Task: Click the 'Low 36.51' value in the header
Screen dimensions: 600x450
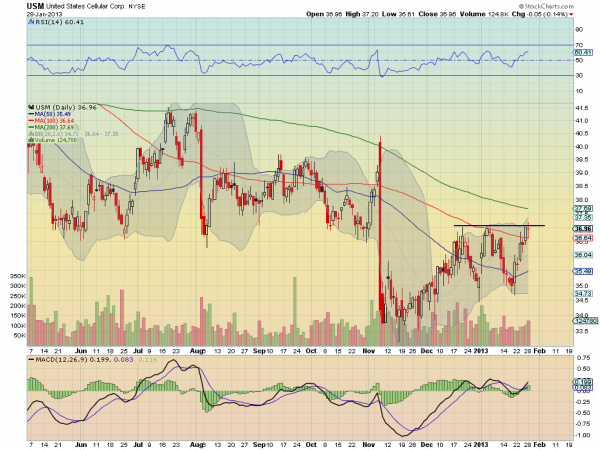Action: tap(398, 14)
